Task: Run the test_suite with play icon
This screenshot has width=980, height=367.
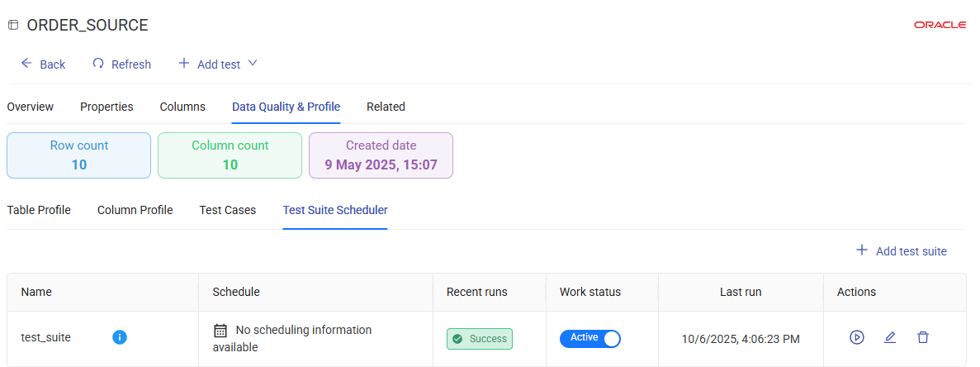Action: pos(857,337)
